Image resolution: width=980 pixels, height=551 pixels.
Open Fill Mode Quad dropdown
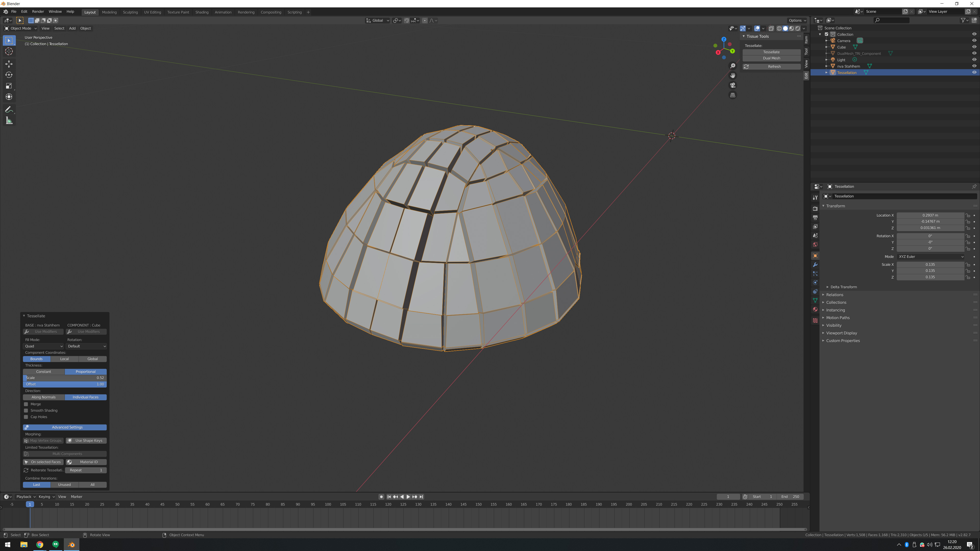click(44, 346)
